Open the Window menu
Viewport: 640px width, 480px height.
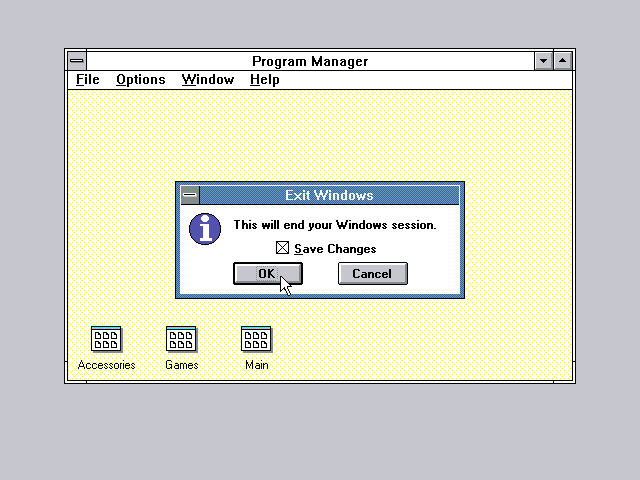tap(208, 80)
